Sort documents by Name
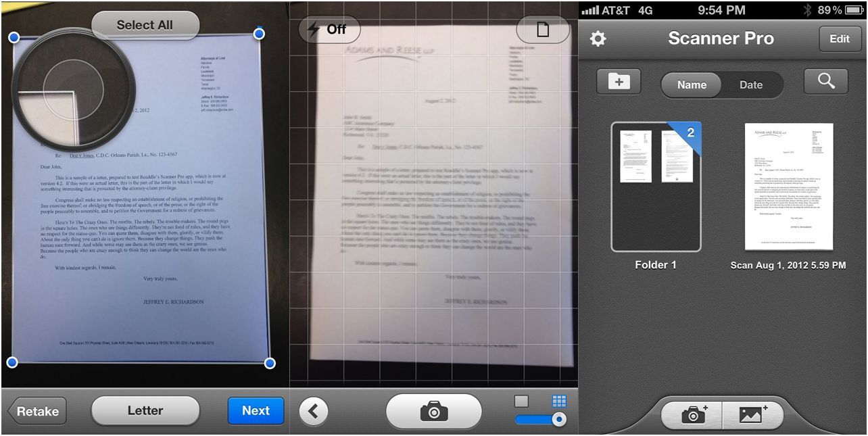 692,85
